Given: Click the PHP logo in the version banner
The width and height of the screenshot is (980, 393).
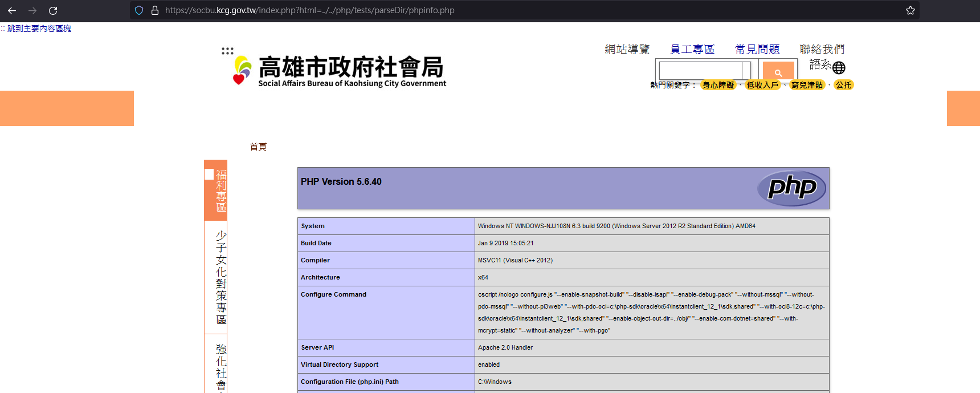Looking at the screenshot, I should pos(791,188).
